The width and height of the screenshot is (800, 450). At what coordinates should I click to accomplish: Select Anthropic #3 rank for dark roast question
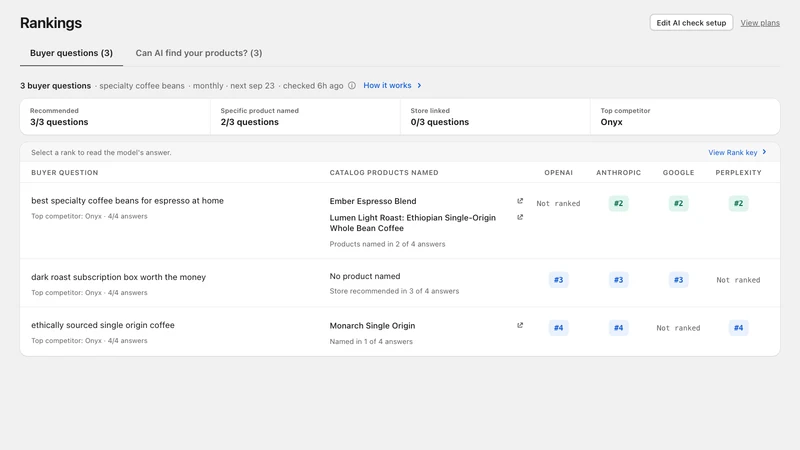click(x=618, y=280)
